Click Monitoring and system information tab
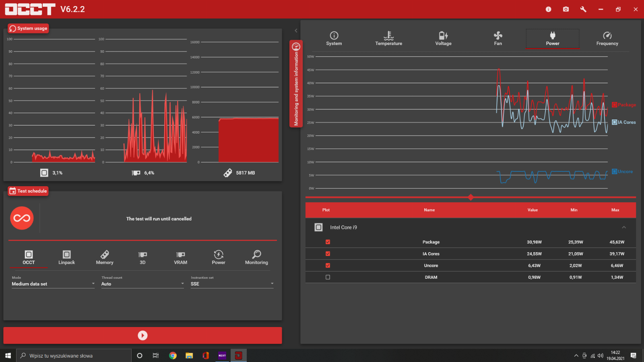Viewport: 644px width, 362px height. coord(296,84)
